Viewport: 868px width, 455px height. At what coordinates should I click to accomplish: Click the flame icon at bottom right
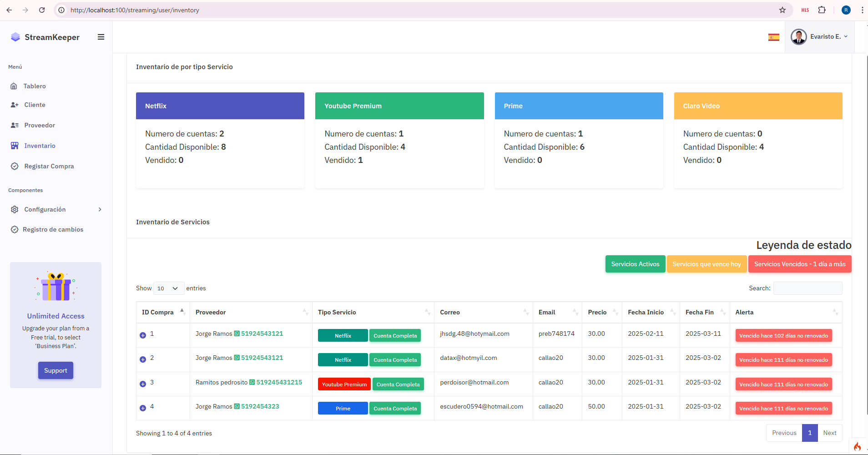[x=858, y=446]
